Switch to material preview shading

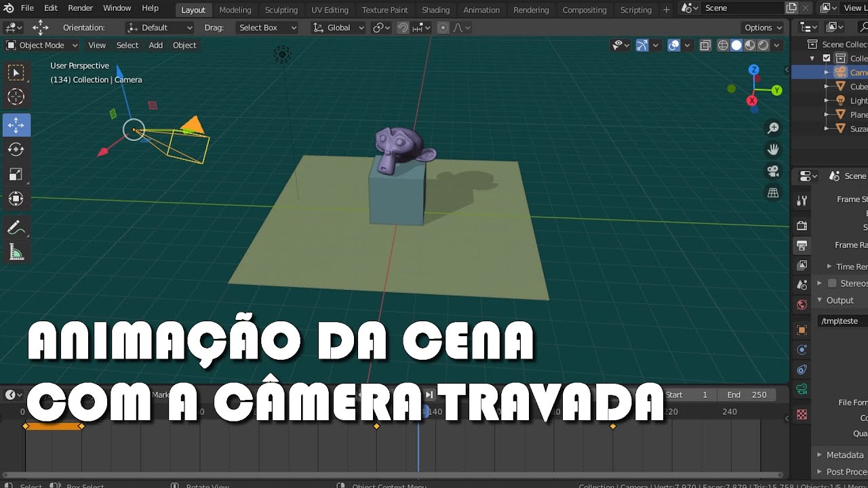coord(750,45)
